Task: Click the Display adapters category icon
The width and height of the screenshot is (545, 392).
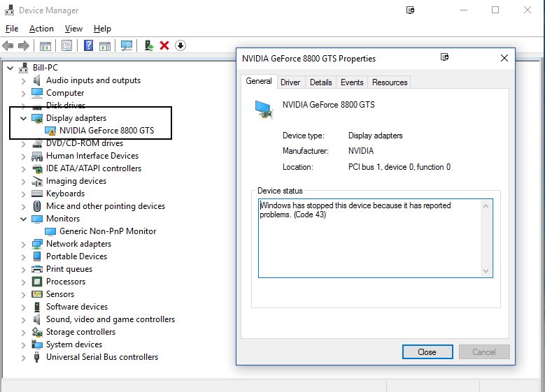Action: [x=37, y=118]
